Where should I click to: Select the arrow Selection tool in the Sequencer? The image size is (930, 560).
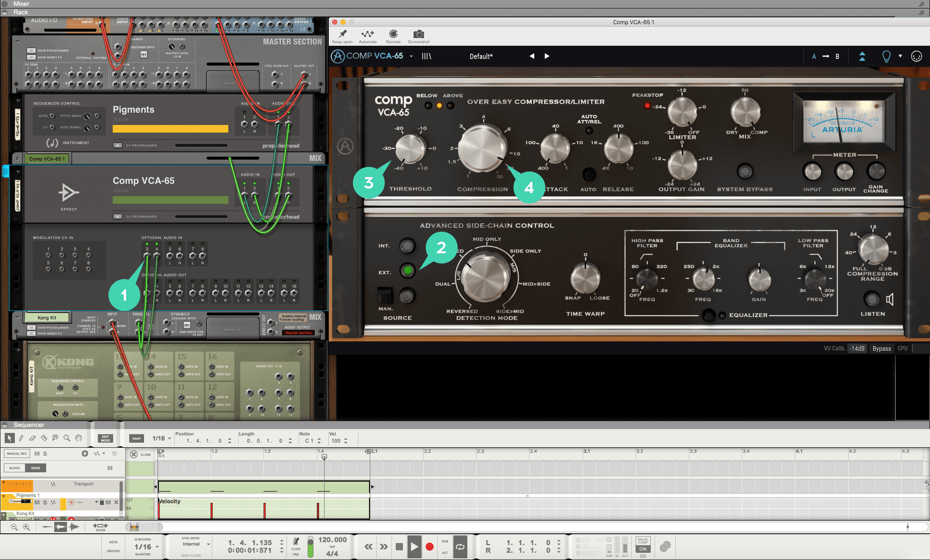tap(9, 438)
